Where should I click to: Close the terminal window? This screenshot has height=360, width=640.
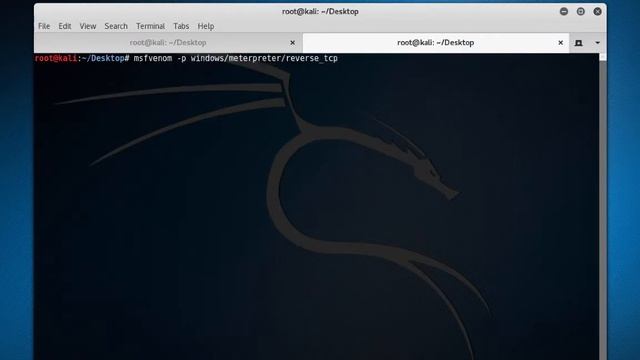pos(597,11)
